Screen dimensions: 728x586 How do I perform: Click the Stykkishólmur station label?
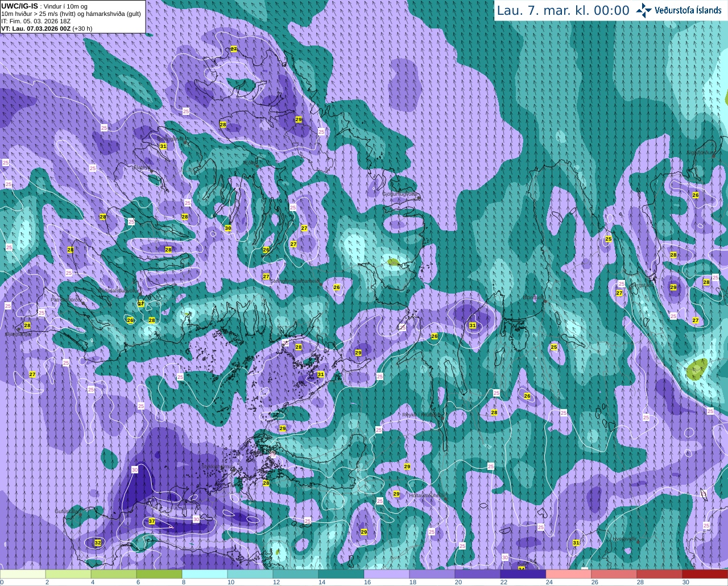coord(217,467)
